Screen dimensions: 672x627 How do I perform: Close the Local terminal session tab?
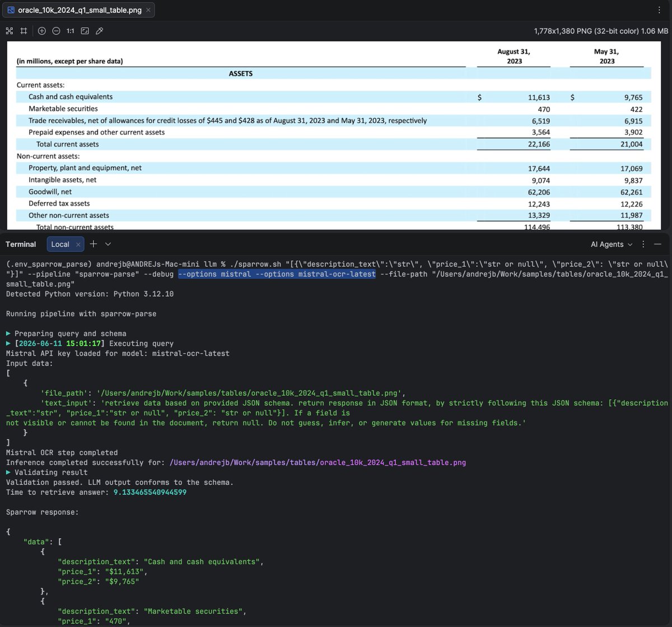[78, 245]
